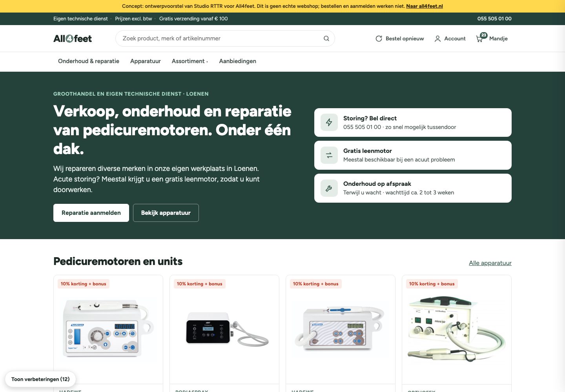Screen dimensions: 565x392
Task: Click the Account label in header
Action: click(455, 38)
